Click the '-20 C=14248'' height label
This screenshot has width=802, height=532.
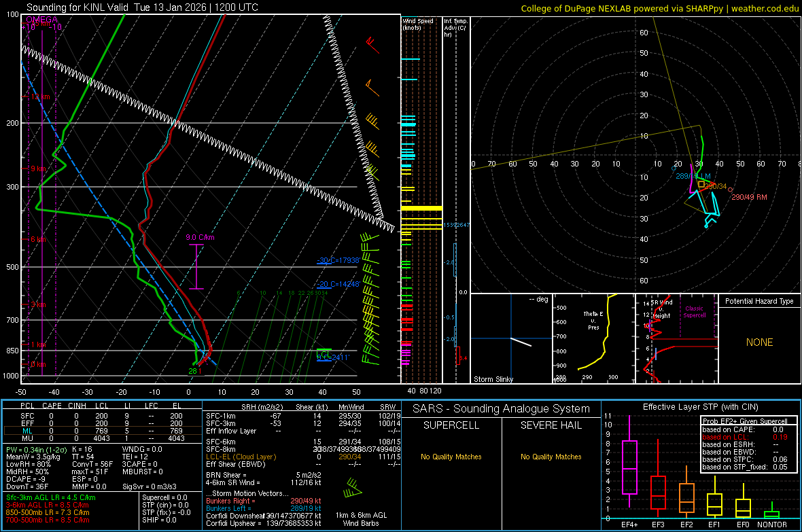338,284
